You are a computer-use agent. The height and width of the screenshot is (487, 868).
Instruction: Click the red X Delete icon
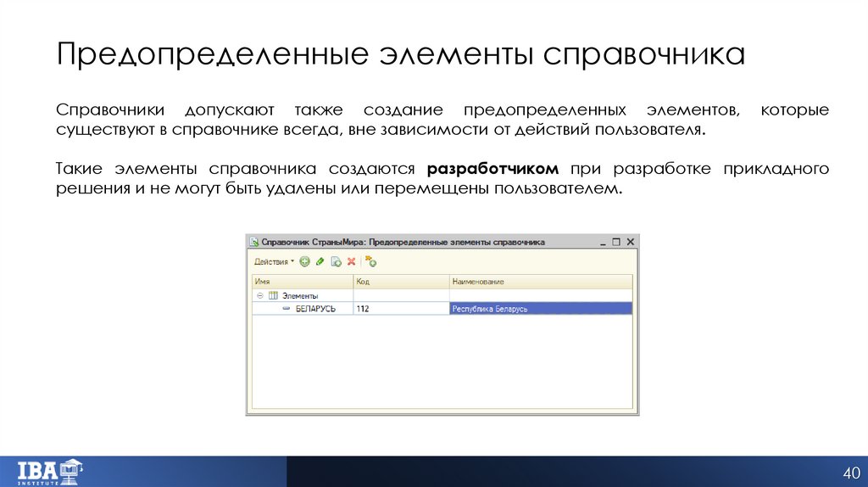click(351, 261)
